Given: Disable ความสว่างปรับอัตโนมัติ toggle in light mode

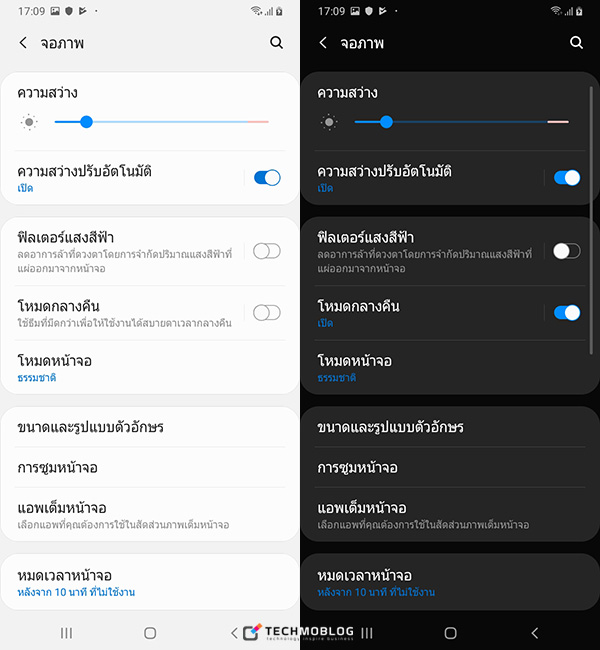Looking at the screenshot, I should [267, 178].
